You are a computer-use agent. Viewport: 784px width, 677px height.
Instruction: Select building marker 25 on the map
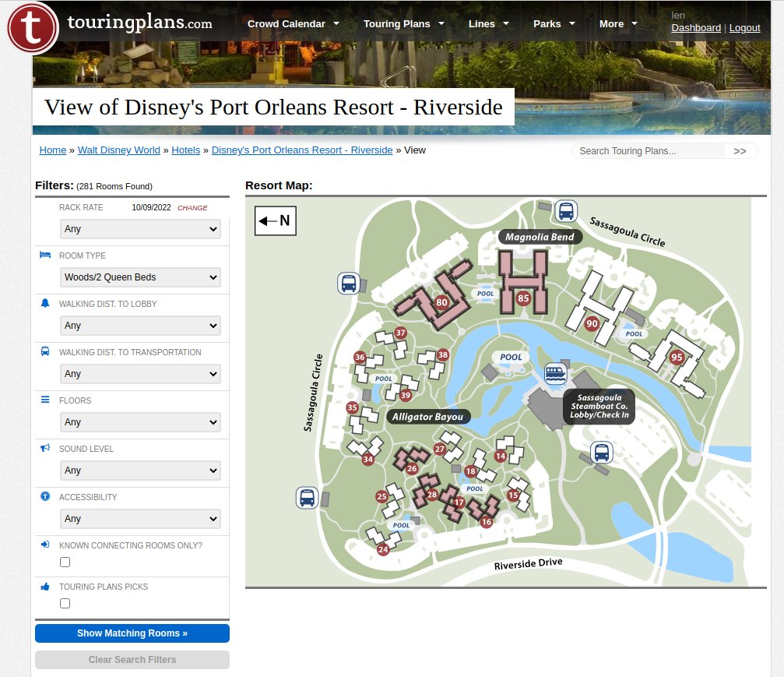tap(381, 497)
